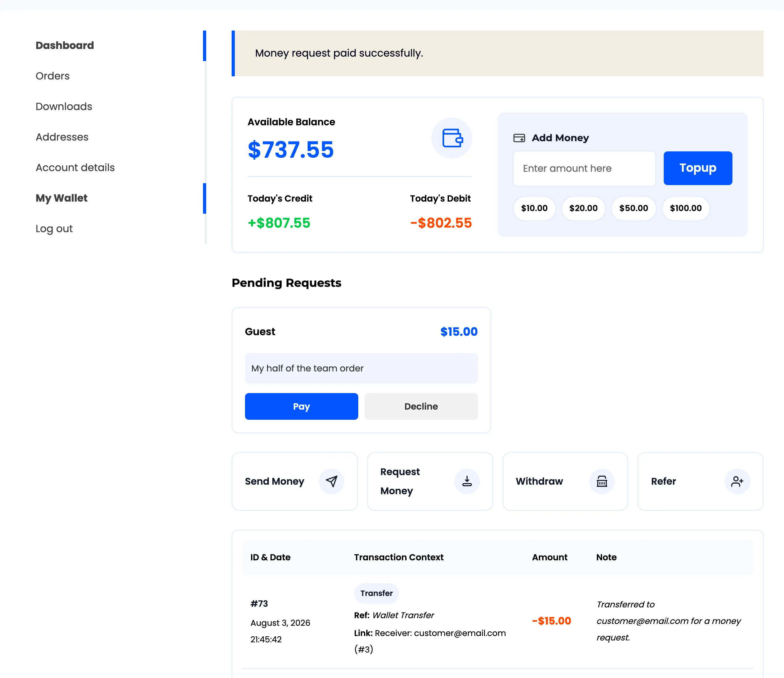
Task: Open Addresses in the account menu
Action: 62,137
